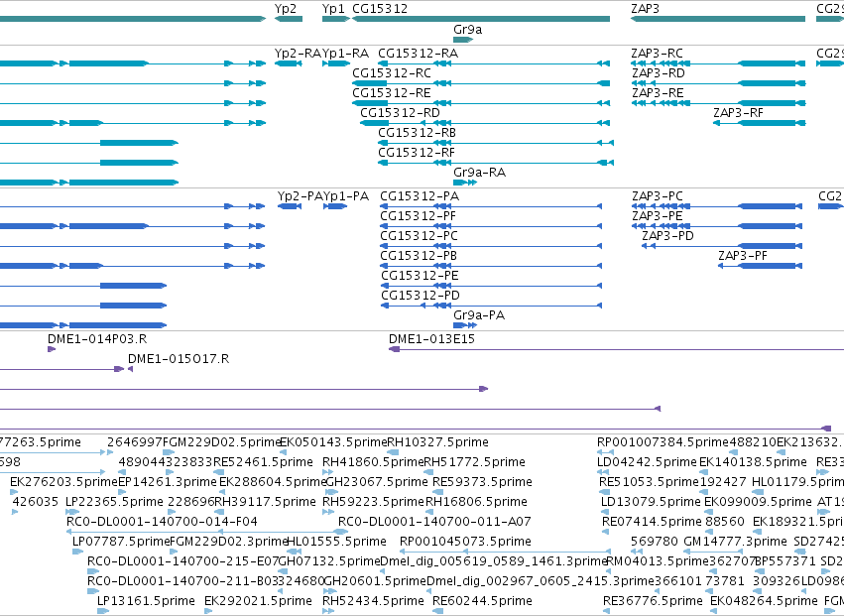Click EST label LD04242.5prime
Image resolution: width=844 pixels, height=616 pixels.
pos(647,462)
